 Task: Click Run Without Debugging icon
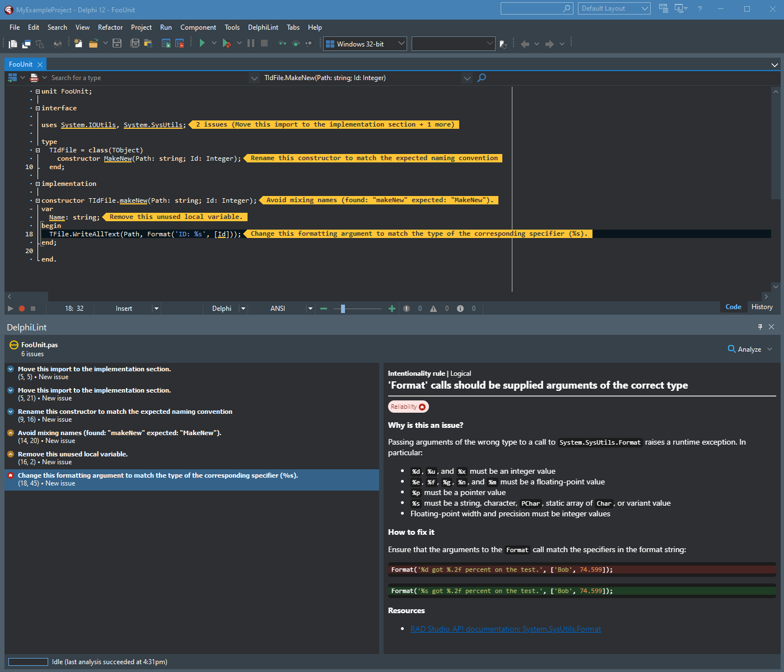[226, 43]
